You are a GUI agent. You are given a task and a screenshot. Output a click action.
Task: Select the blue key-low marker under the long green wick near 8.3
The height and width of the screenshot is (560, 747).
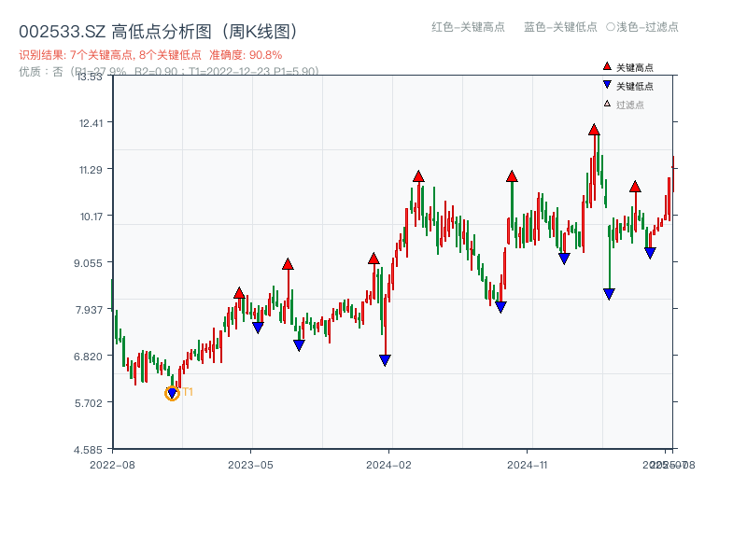click(609, 294)
